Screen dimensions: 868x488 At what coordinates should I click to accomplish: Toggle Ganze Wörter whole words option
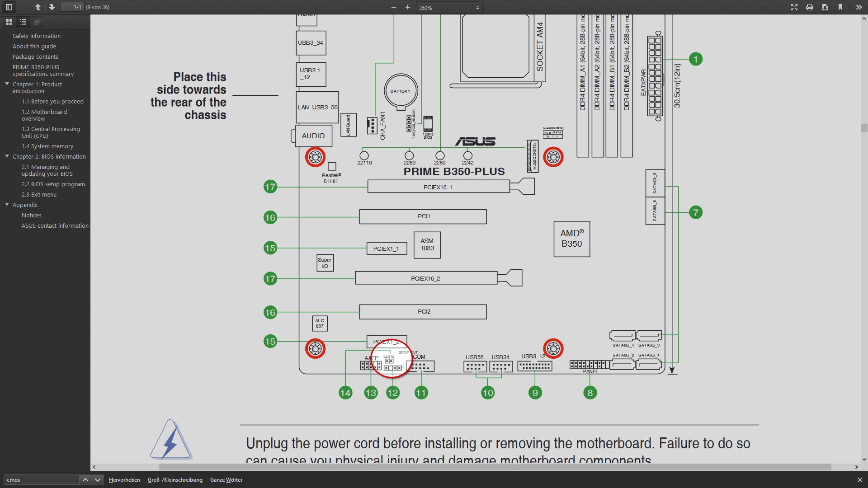(x=226, y=480)
